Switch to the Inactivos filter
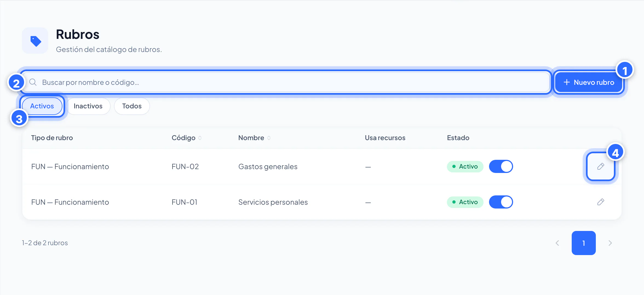Screen dimensions: 644x295 [x=88, y=106]
